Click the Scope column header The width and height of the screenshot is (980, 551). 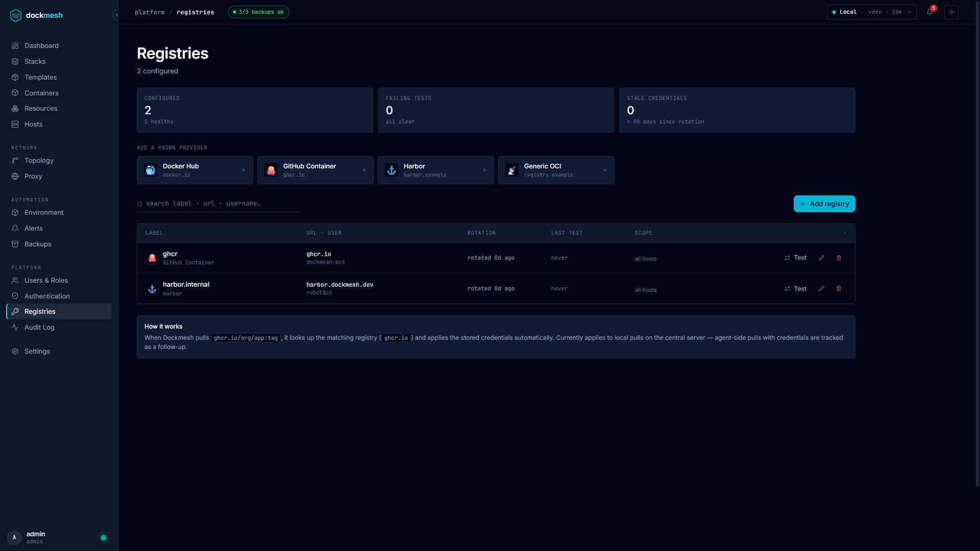pos(644,233)
